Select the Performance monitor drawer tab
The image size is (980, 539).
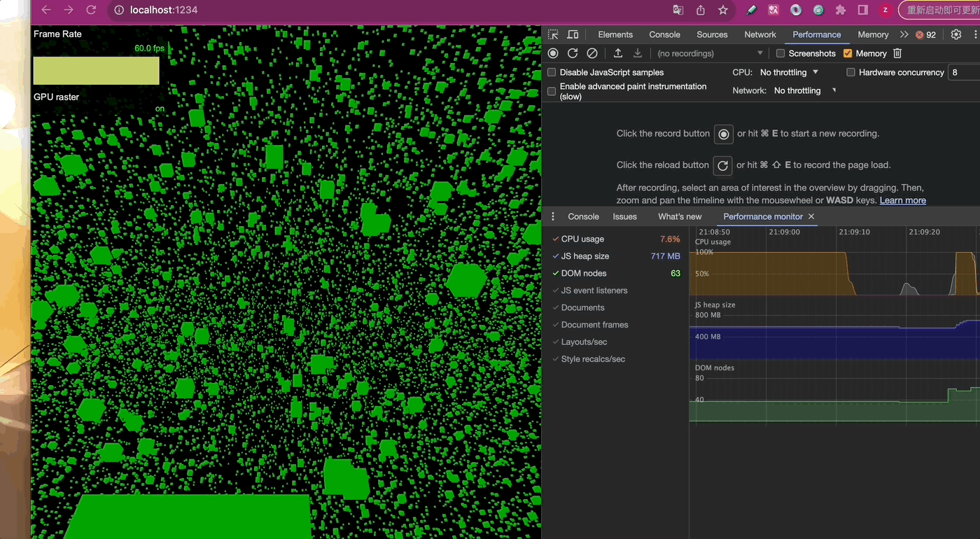(x=763, y=216)
